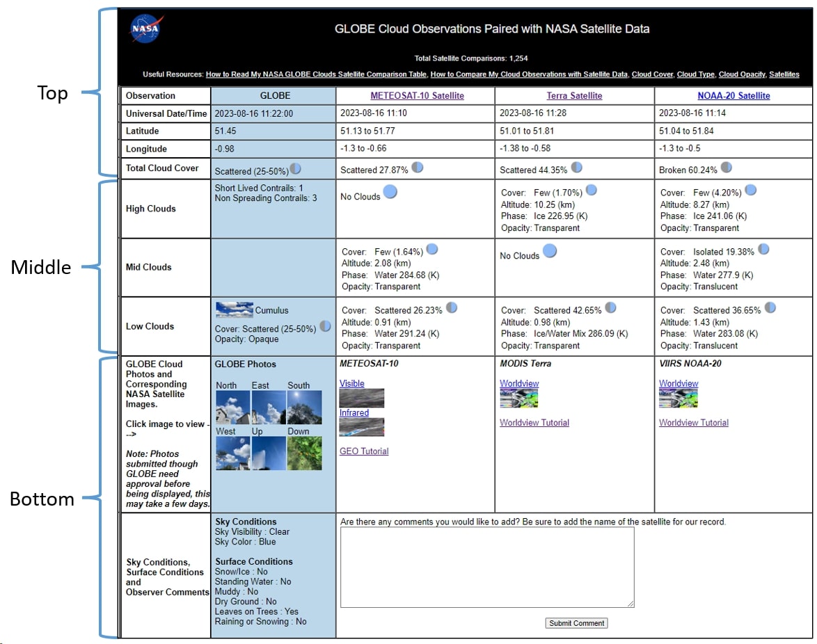Click the Infrared link under METEOSAT-10
This screenshot has height=644, width=817.
point(354,413)
